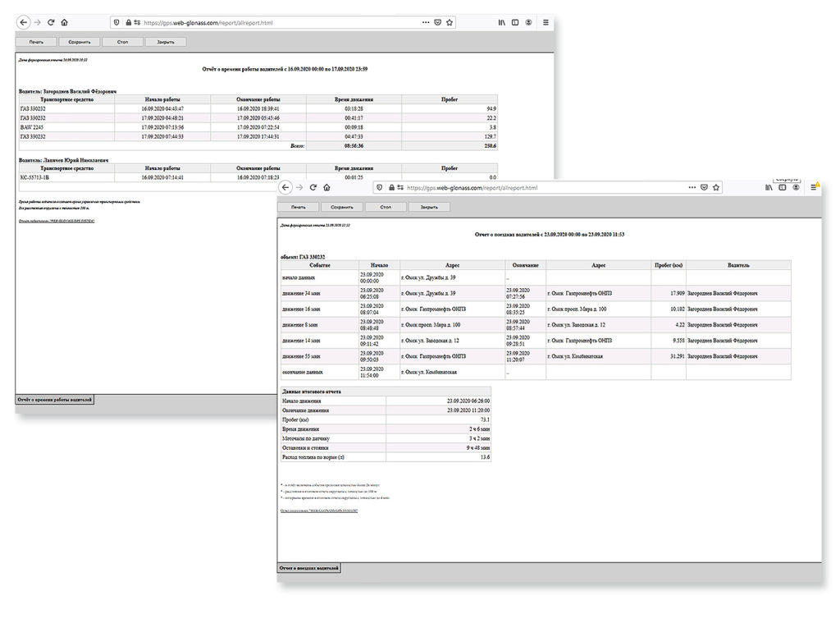This screenshot has width=840, height=623.
Task: Reload the driver work-time report page
Action: point(51,22)
